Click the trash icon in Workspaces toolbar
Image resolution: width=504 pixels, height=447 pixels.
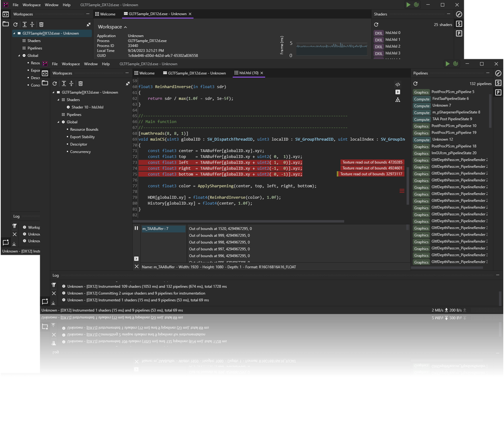tap(80, 84)
